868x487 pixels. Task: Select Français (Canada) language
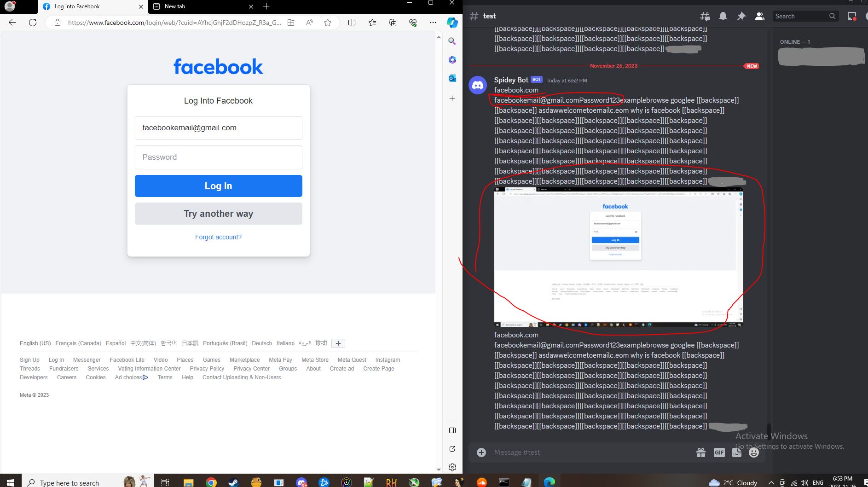click(78, 343)
